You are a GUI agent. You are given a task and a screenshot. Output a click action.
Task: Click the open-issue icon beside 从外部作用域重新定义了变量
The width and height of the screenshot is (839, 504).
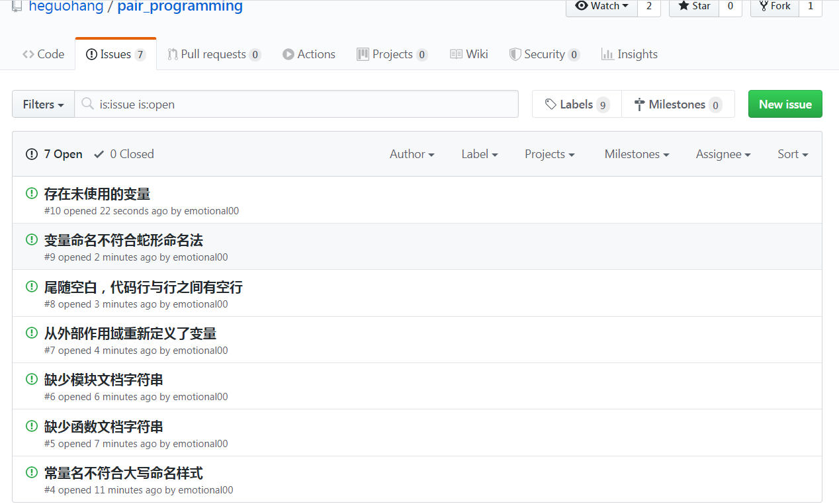(x=31, y=333)
